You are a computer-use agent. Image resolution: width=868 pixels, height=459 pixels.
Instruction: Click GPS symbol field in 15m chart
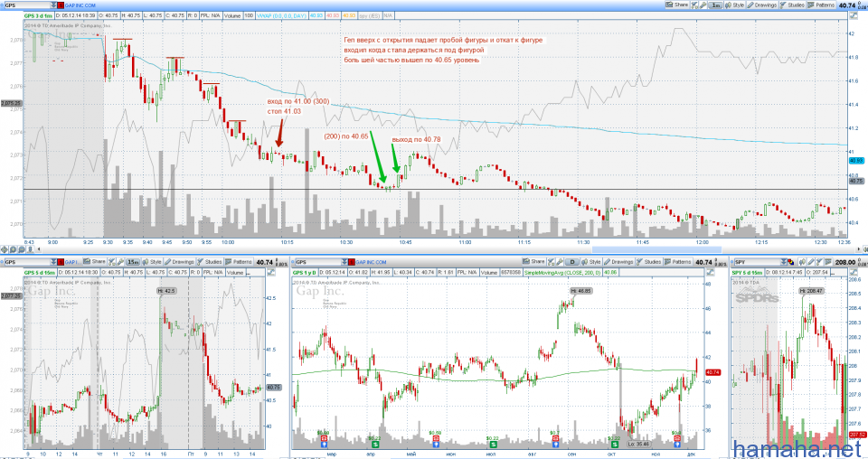(27, 262)
